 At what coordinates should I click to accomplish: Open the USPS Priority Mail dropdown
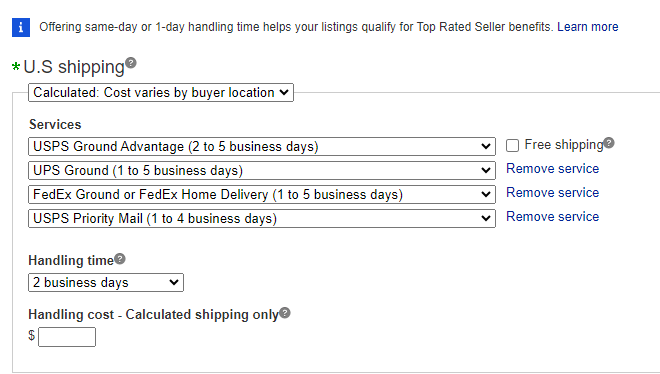pos(262,218)
